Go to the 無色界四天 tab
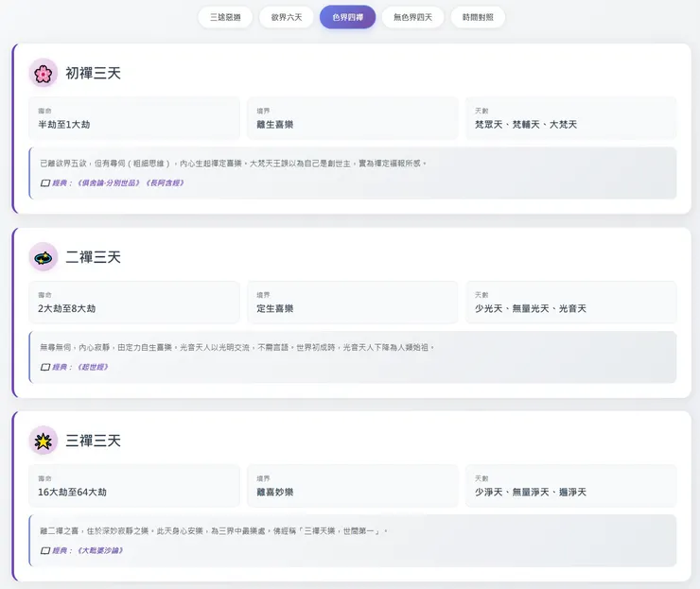This screenshot has width=700, height=589. tap(413, 17)
